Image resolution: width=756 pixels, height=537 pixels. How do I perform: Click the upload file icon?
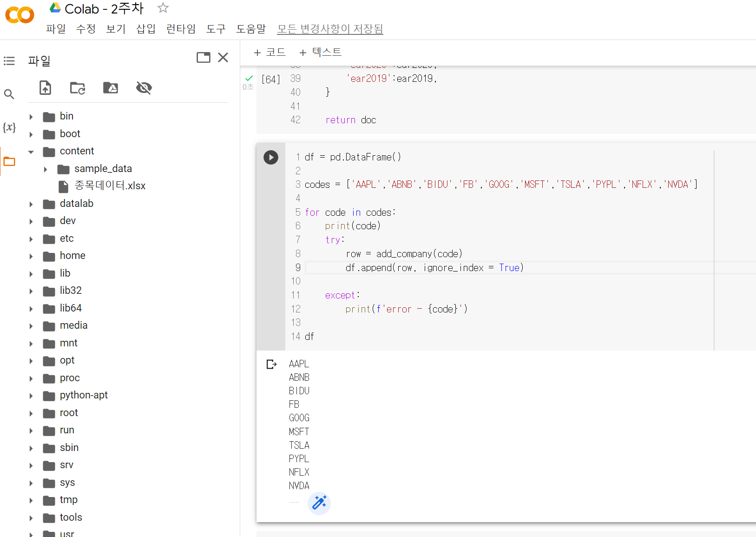(x=45, y=87)
